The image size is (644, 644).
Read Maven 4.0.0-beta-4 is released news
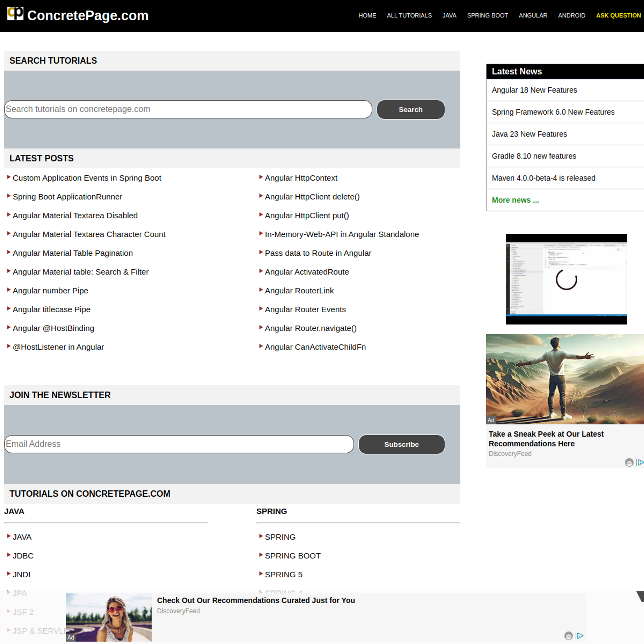543,178
